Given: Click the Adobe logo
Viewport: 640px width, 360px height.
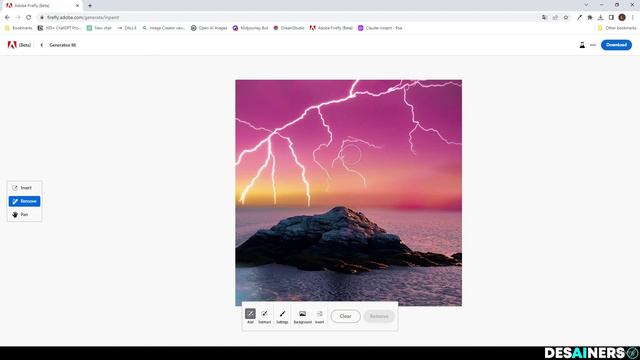Looking at the screenshot, I should (12, 45).
